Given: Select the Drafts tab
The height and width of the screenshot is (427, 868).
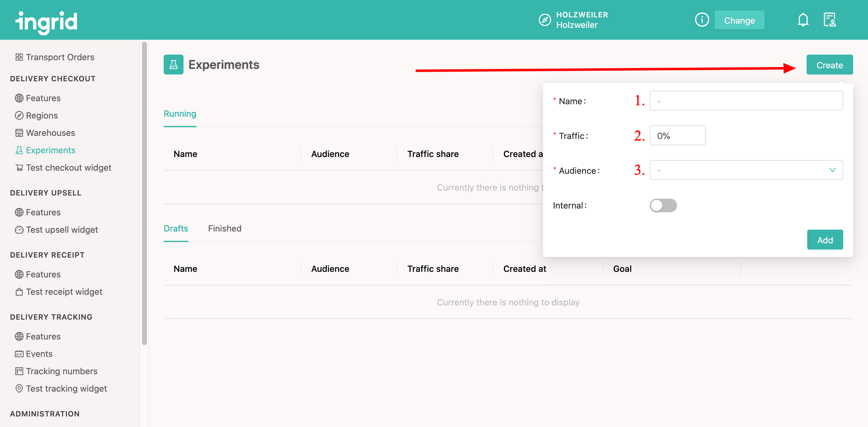Looking at the screenshot, I should [x=175, y=228].
